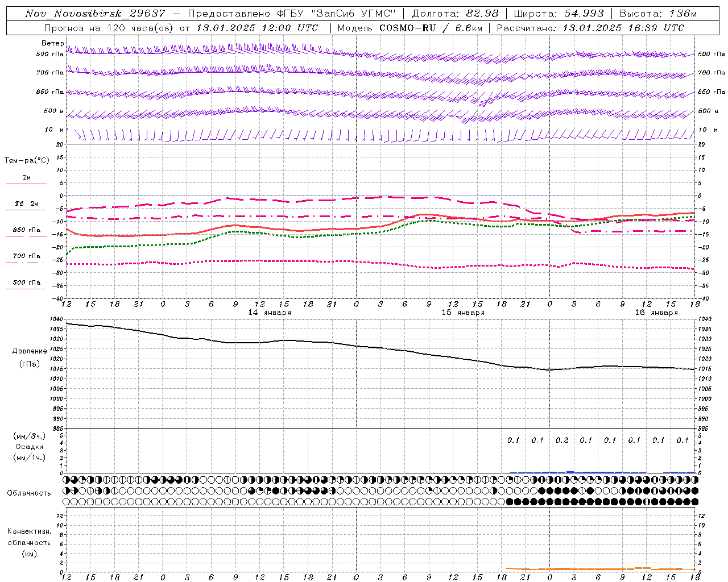Click the station title Nov_Novosibirsk_29637
The width and height of the screenshot is (728, 582).
tap(95, 14)
